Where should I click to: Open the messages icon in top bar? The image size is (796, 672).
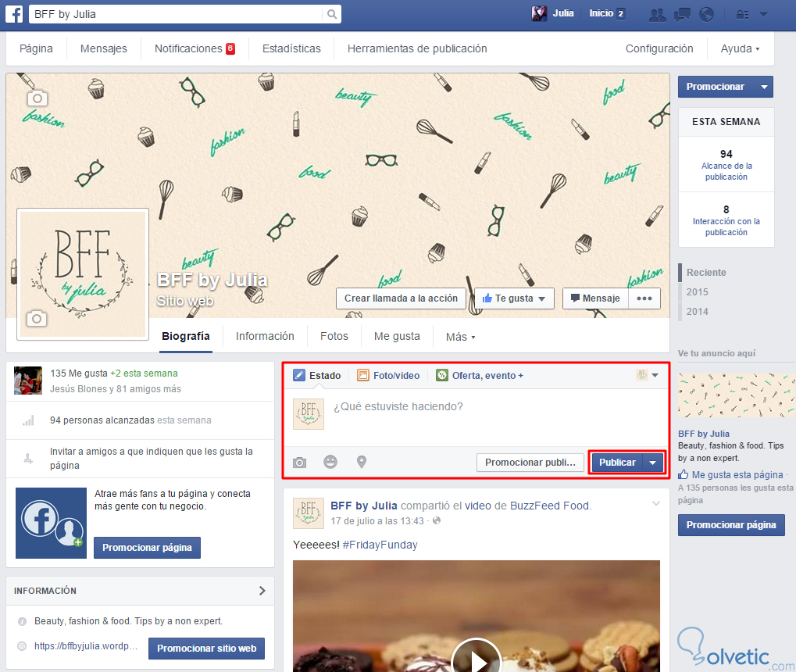point(682,14)
